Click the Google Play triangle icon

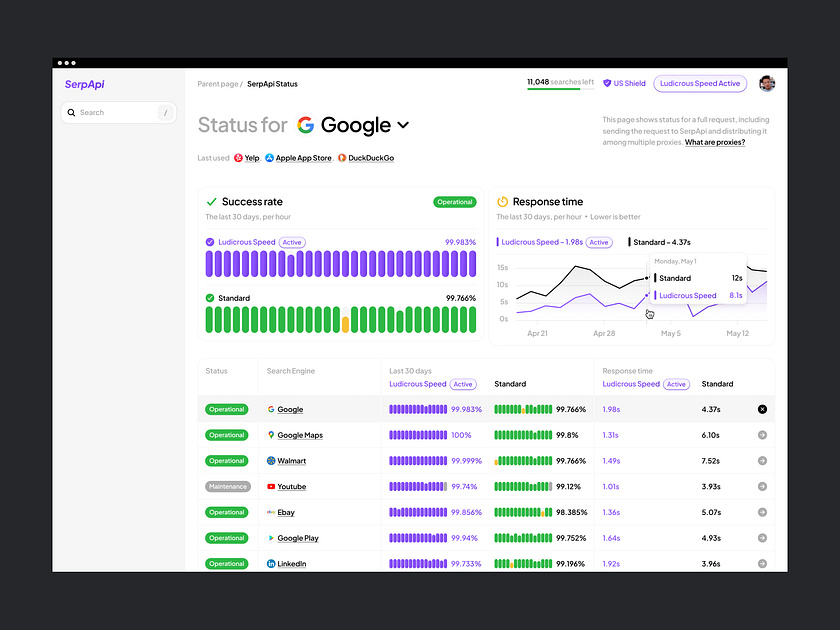click(271, 538)
